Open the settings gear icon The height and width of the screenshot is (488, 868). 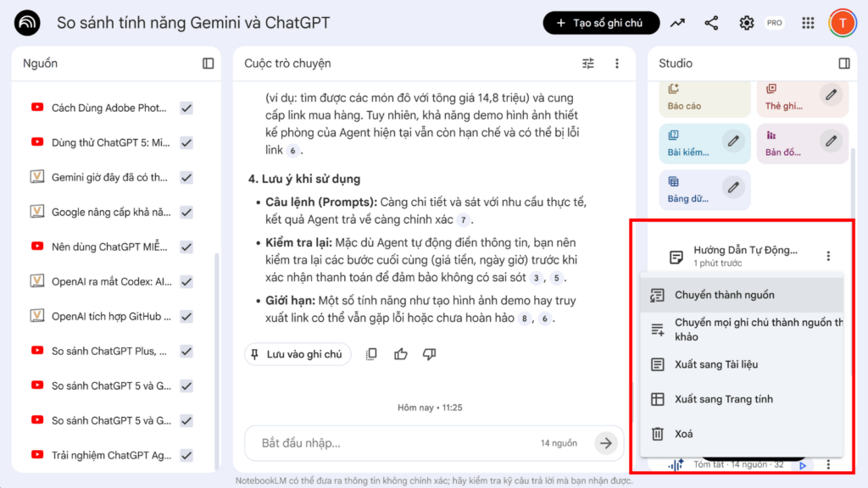(746, 23)
